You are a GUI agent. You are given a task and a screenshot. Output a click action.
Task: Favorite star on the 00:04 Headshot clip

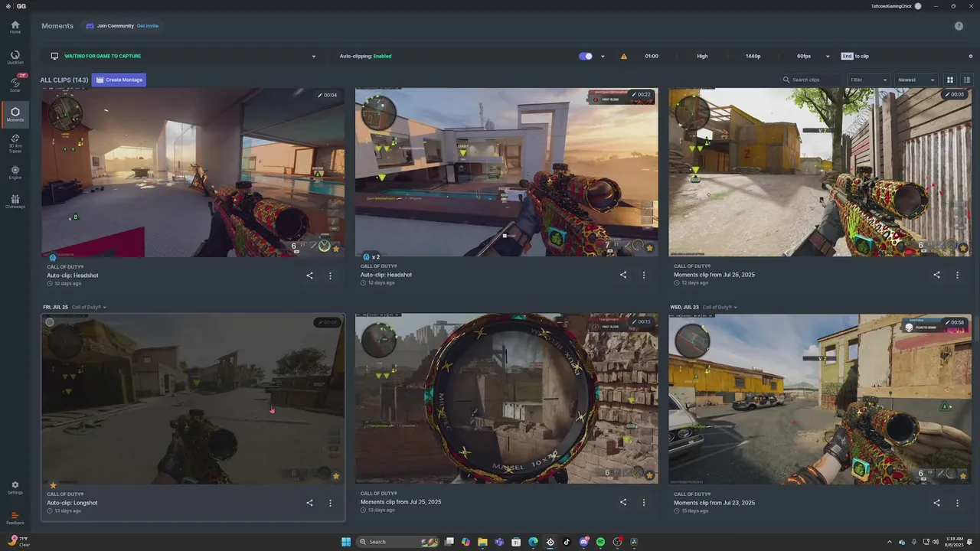point(336,248)
